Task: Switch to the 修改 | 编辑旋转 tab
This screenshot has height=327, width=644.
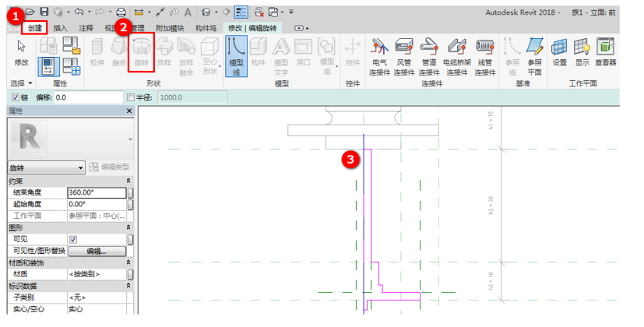Action: pos(252,28)
